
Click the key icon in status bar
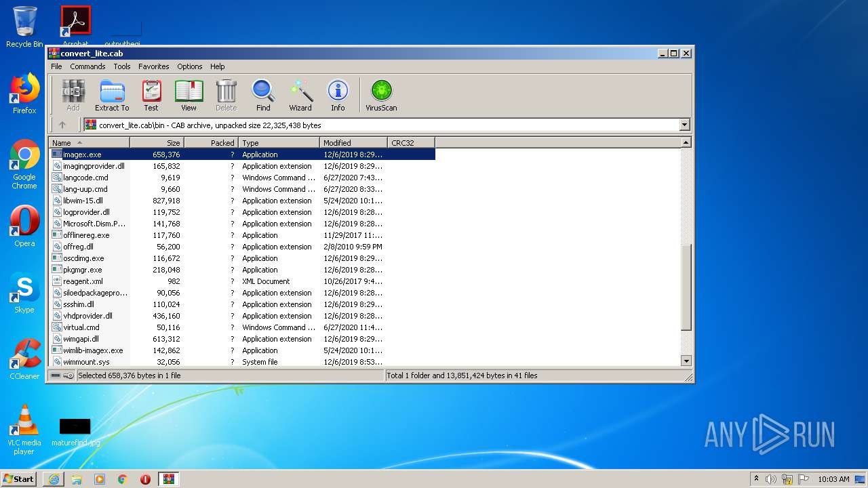[68, 375]
